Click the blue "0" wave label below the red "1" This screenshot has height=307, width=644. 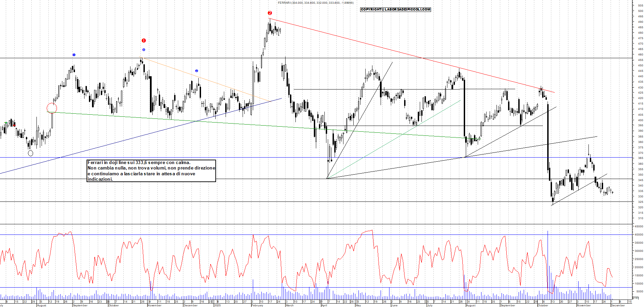144,50
